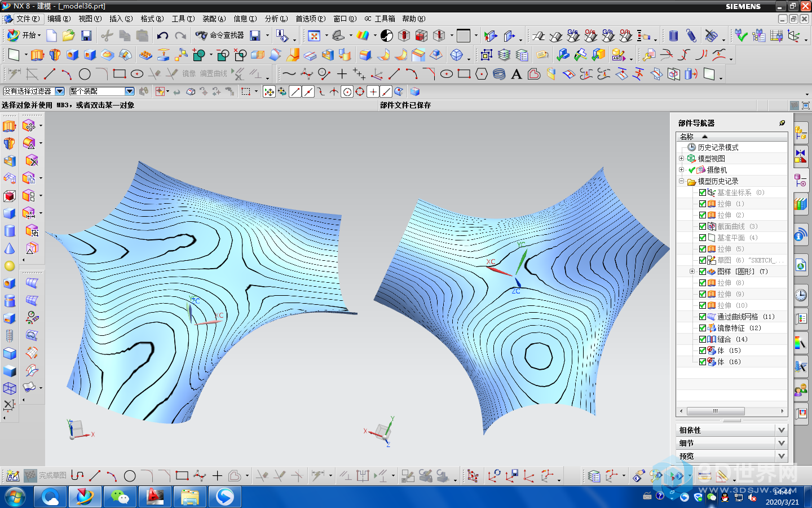This screenshot has height=508, width=812.
Task: Click the Cylinder primitive icon in left toolbar
Action: pos(10,231)
